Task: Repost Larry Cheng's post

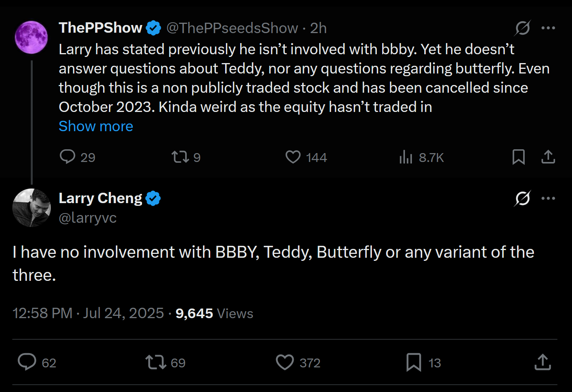Action: pos(156,362)
